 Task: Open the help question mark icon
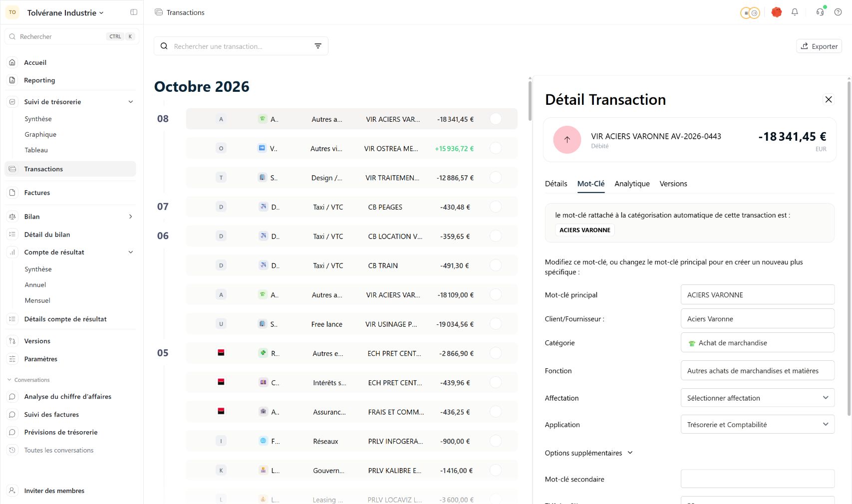click(838, 12)
